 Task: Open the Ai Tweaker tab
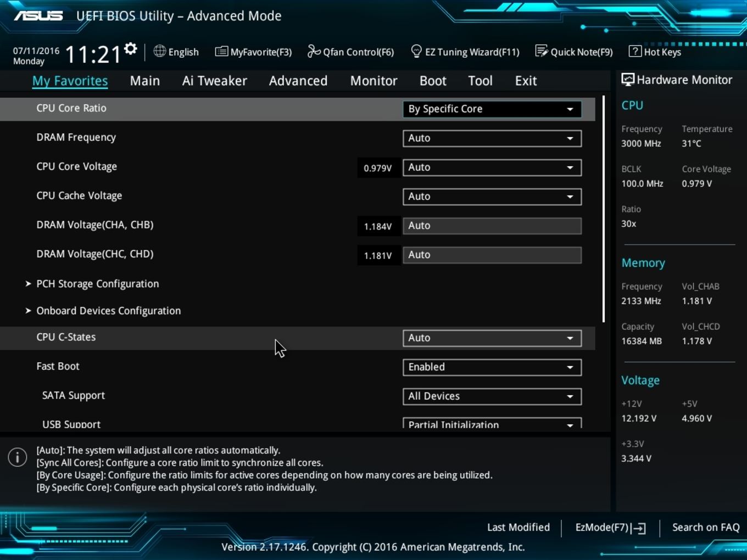(x=215, y=81)
